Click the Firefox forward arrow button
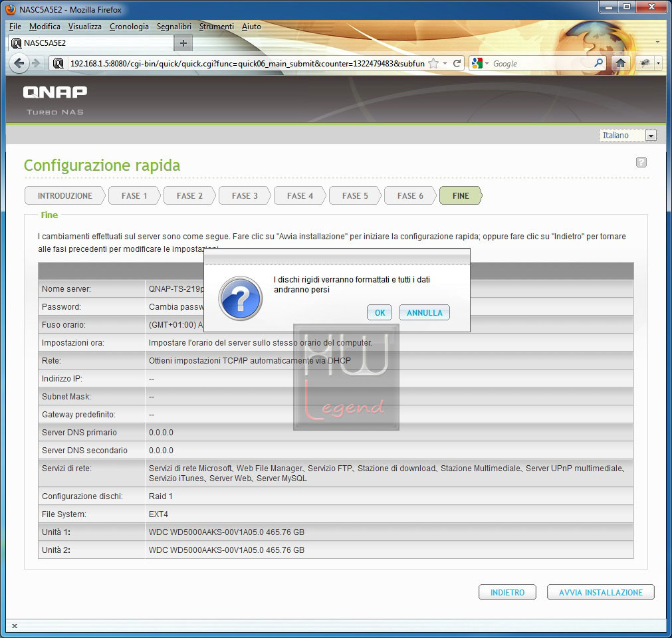672x638 pixels. pos(36,63)
